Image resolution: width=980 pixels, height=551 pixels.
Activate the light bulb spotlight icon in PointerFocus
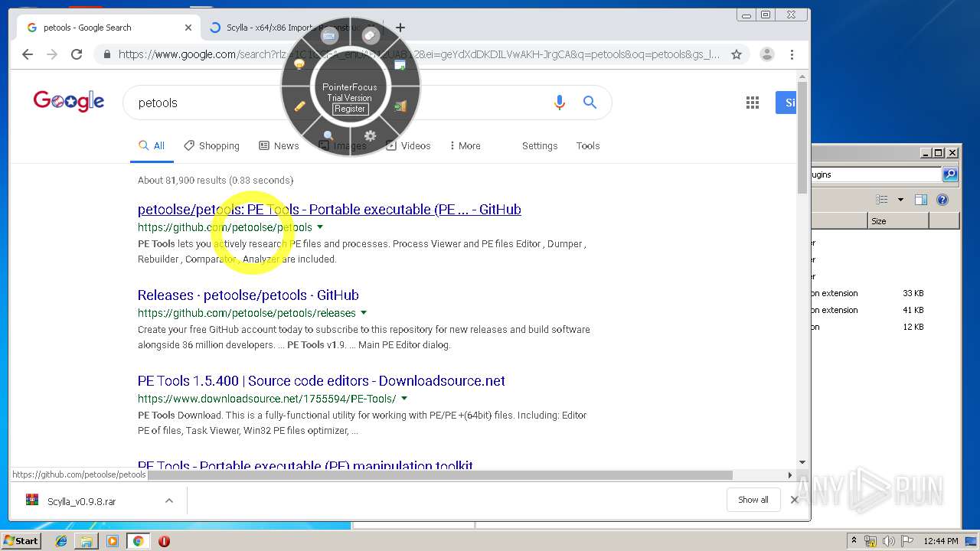coord(299,65)
